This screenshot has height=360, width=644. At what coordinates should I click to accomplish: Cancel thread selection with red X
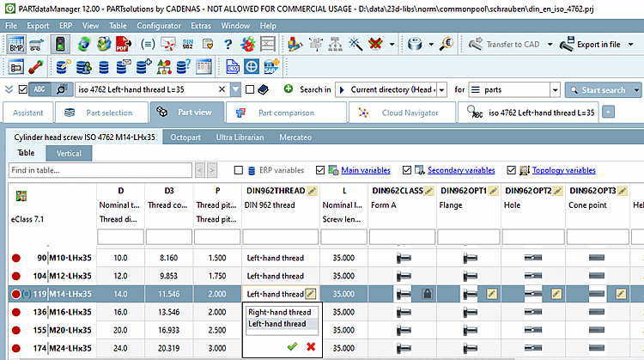click(310, 346)
